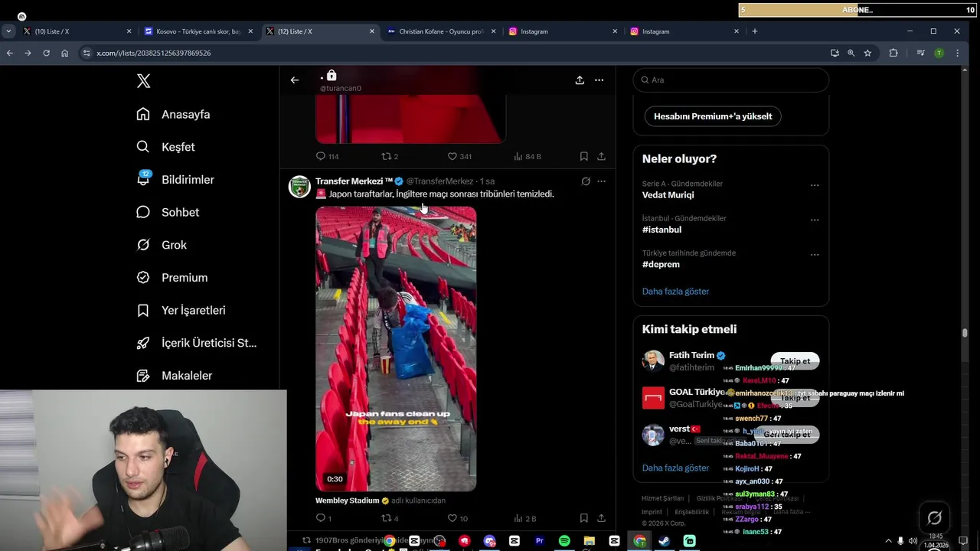Show more follow suggestions
The width and height of the screenshot is (980, 551).
(x=675, y=468)
